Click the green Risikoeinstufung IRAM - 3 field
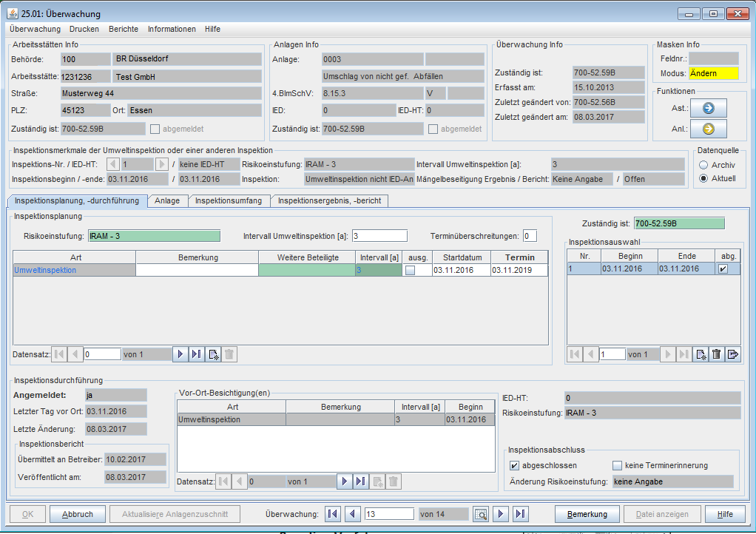Image resolution: width=756 pixels, height=534 pixels. (155, 236)
